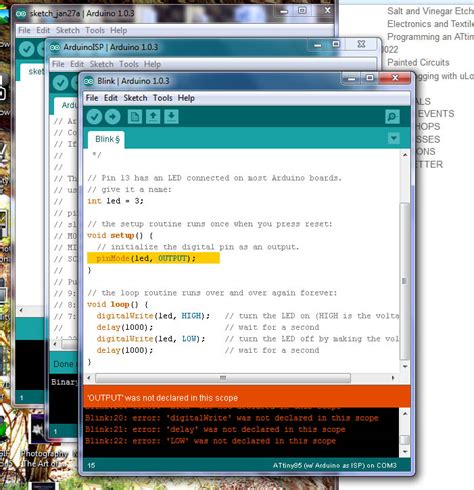Open Tools menu in sketch_jan27a window
This screenshot has width=474, height=490.
pyautogui.click(x=95, y=30)
